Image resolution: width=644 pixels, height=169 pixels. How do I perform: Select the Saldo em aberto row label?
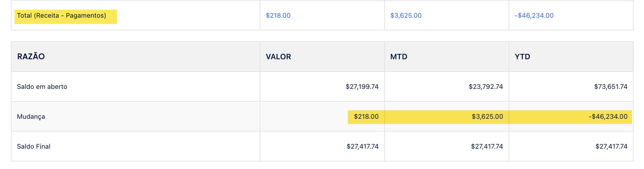tap(42, 87)
